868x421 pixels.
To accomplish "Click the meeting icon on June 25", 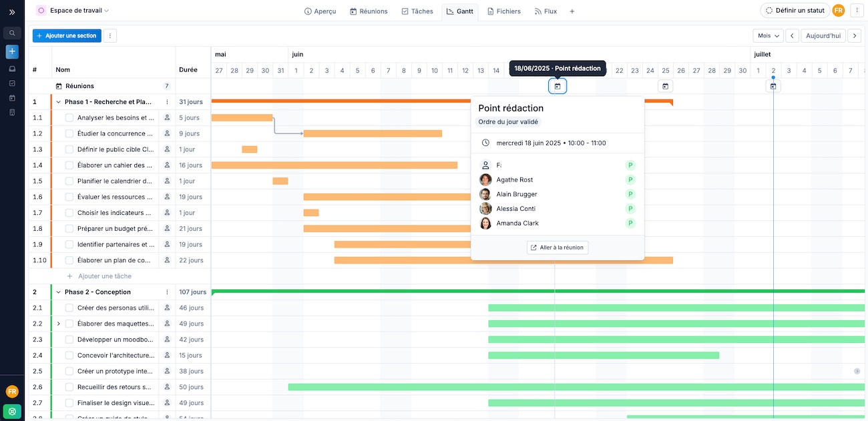I will [x=665, y=86].
